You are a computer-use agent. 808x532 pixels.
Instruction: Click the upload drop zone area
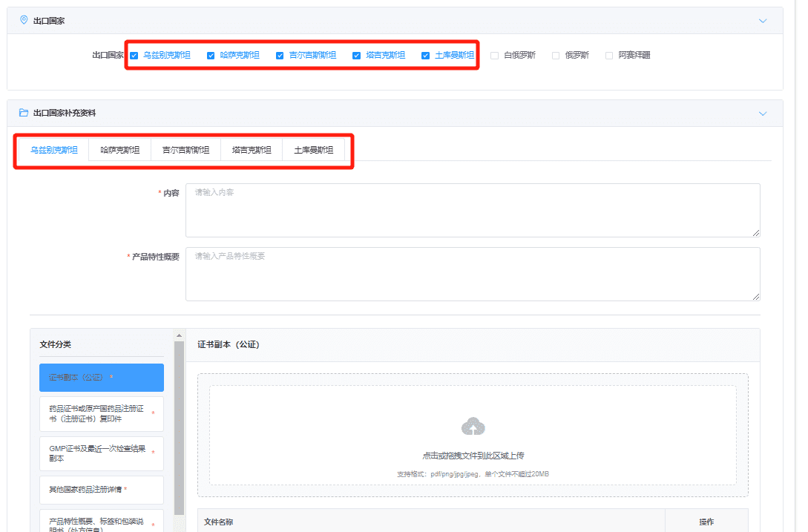(x=473, y=435)
